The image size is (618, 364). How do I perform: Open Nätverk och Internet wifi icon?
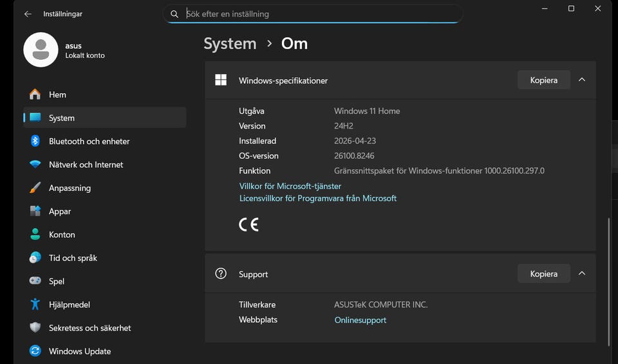click(35, 165)
